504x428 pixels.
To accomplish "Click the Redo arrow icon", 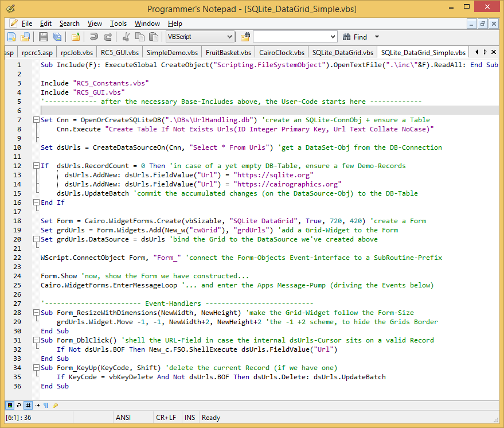I will point(107,37).
